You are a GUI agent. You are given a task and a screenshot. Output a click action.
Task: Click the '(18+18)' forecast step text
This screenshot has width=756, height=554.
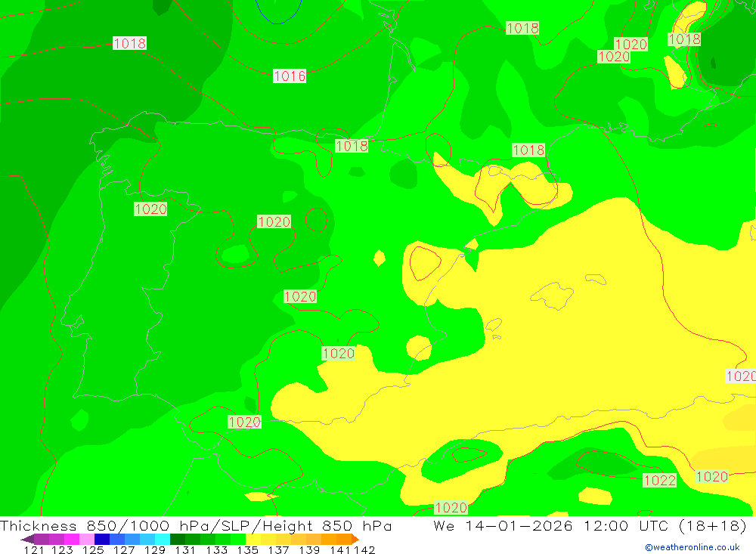coord(712,525)
